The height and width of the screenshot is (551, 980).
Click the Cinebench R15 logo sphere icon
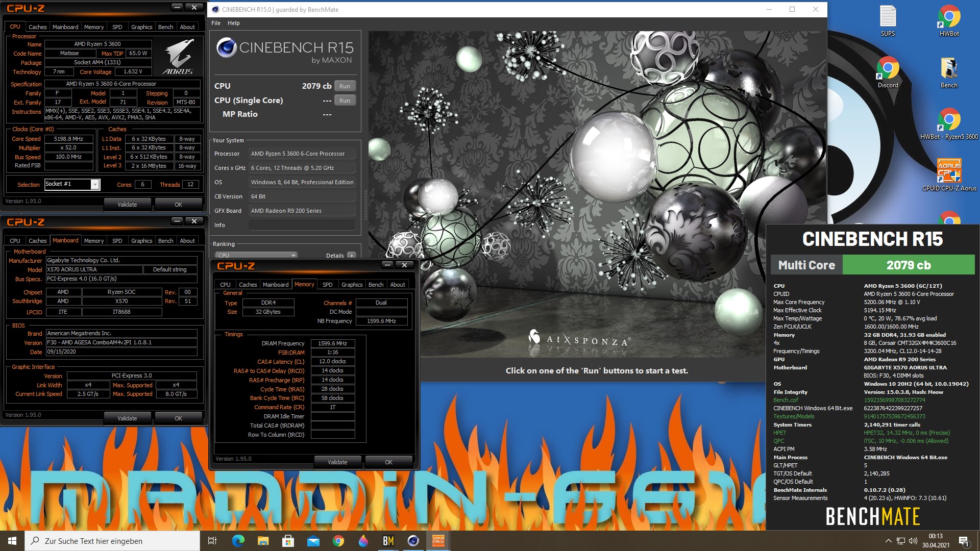pos(226,48)
